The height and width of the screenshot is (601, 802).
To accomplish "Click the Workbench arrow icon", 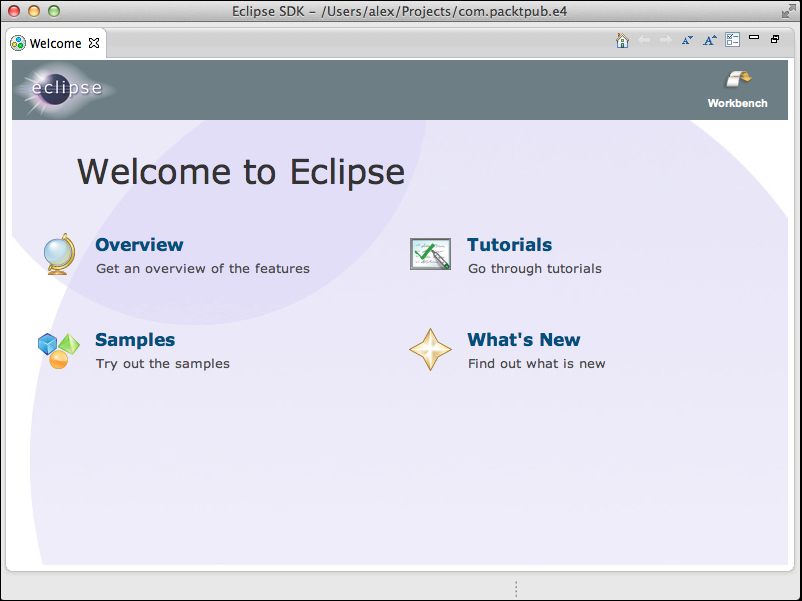I will pos(738,80).
